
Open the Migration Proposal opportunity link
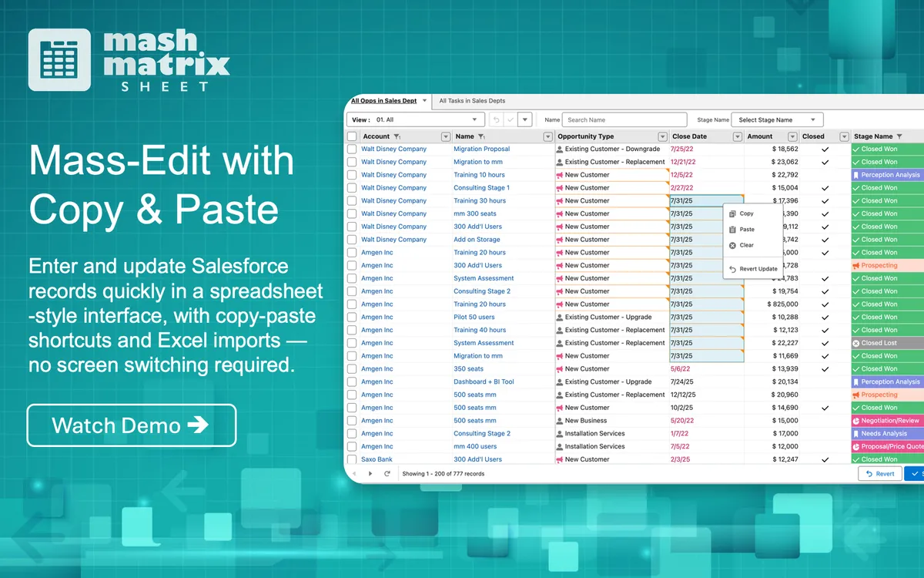coord(481,149)
